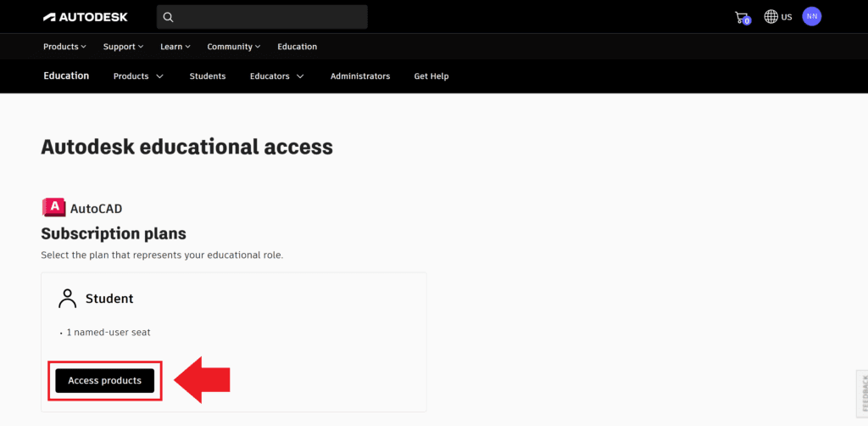Viewport: 868px width, 426px height.
Task: Click the Autodesk logo in header
Action: click(x=85, y=17)
